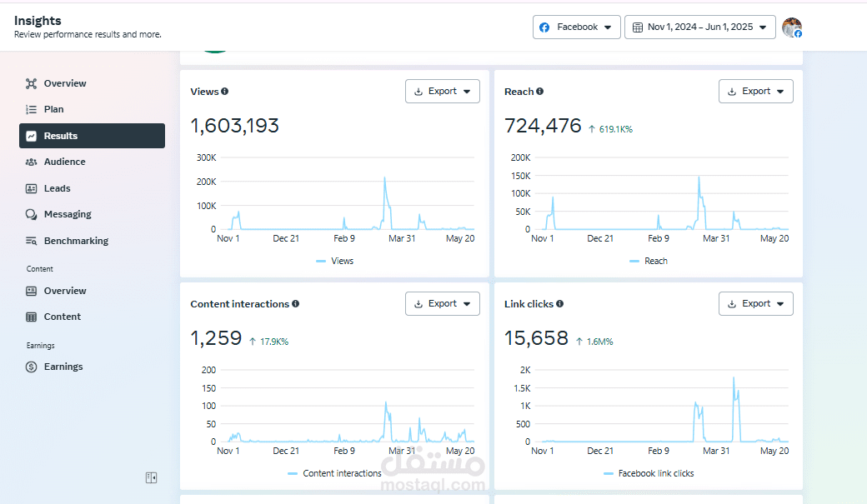Screen dimensions: 867x504
Task: Select the Results menu item
Action: click(92, 136)
